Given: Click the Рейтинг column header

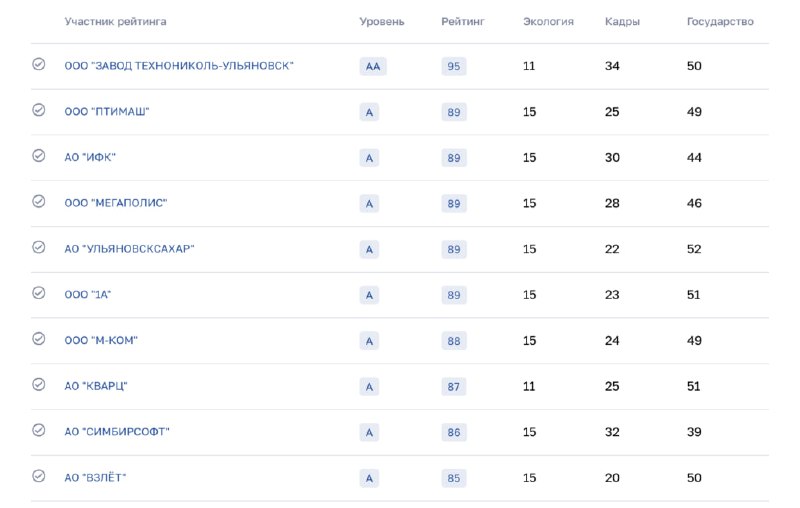Looking at the screenshot, I should point(463,21).
